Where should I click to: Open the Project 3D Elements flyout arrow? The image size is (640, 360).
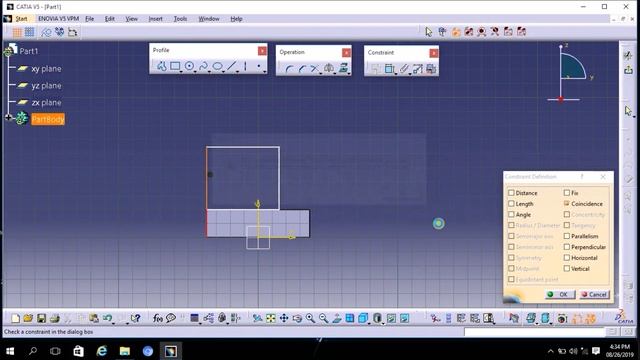coord(349,74)
